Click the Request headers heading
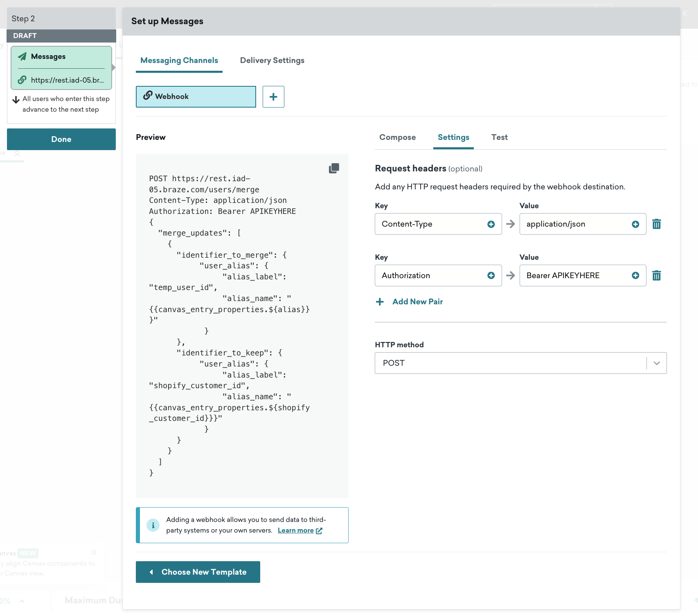This screenshot has width=698, height=616. pyautogui.click(x=410, y=169)
